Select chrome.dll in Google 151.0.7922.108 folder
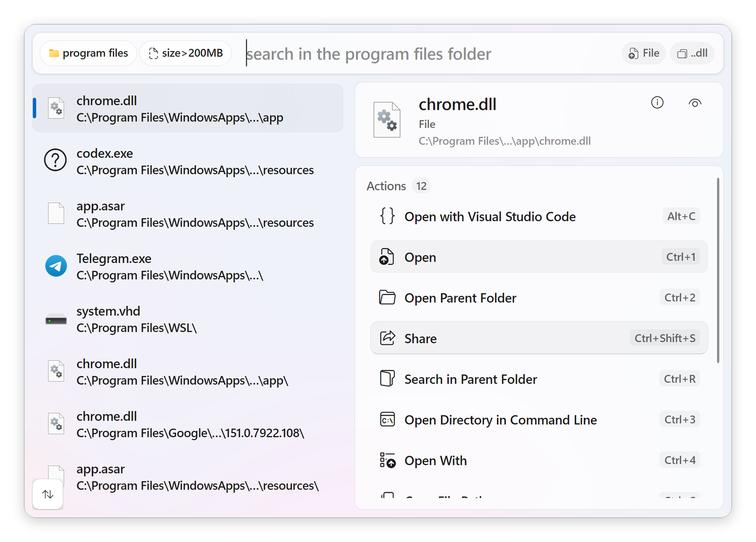This screenshot has height=542, width=756. pyautogui.click(x=188, y=424)
